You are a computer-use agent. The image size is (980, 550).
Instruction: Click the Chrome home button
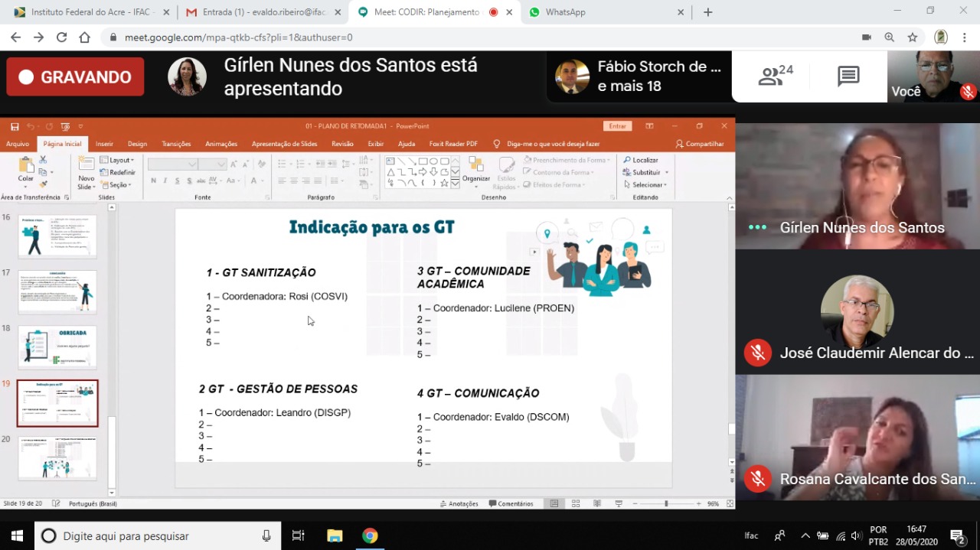[85, 37]
